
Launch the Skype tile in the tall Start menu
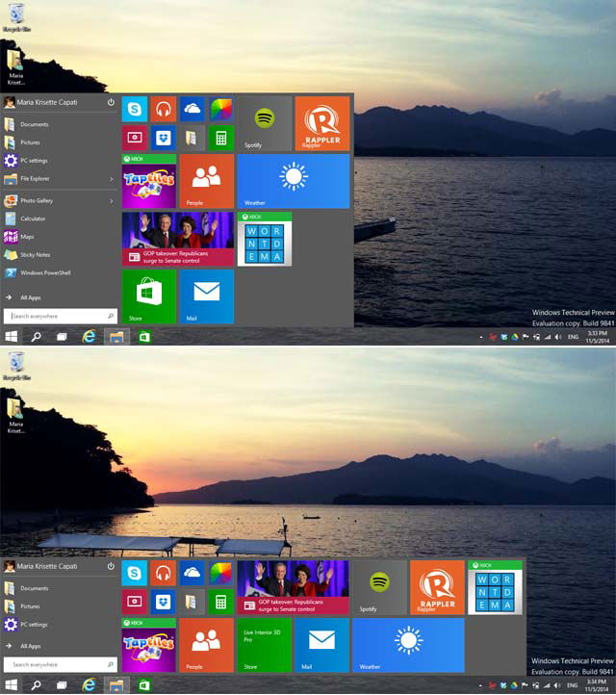click(x=135, y=109)
